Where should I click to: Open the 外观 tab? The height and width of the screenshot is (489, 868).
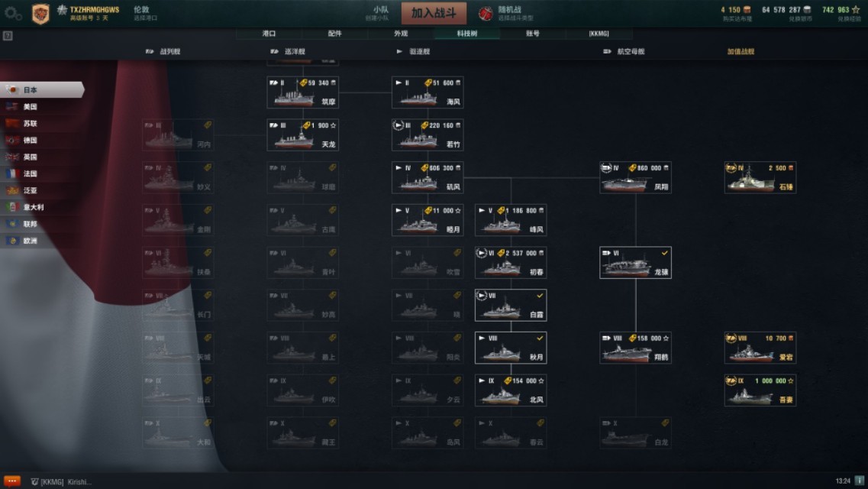401,34
